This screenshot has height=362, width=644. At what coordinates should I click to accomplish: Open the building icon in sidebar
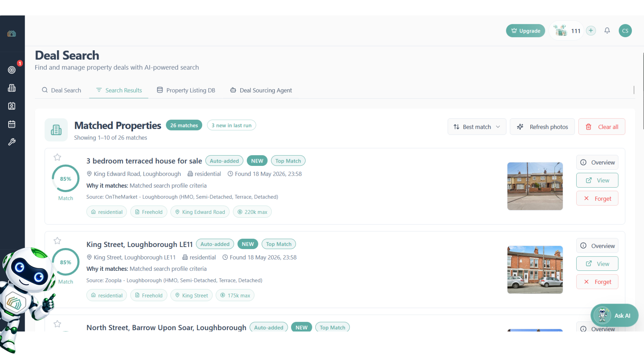tap(12, 88)
